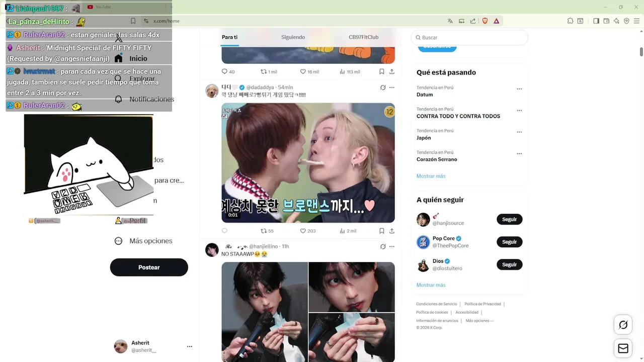The height and width of the screenshot is (362, 644).
Task: Open Asherit account menu dots
Action: [x=190, y=346]
